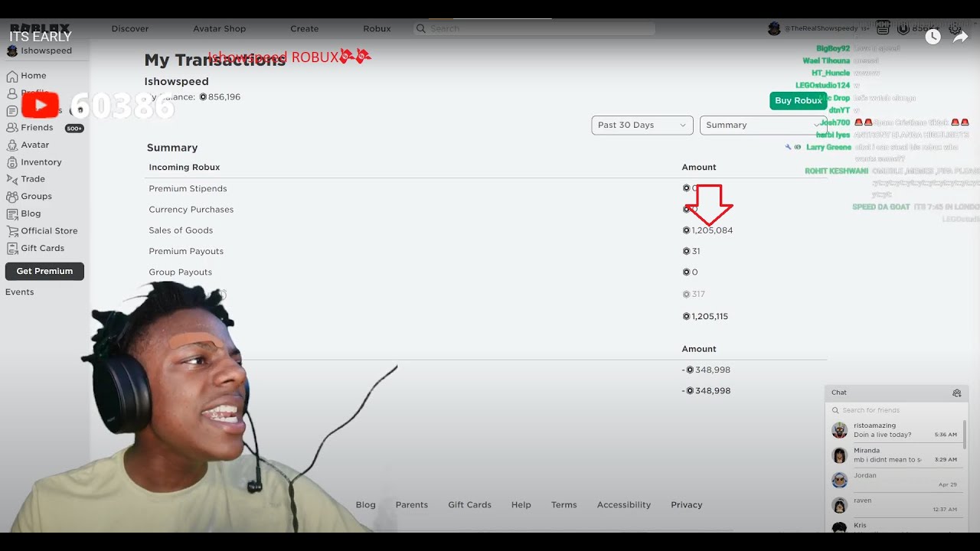Open the Past 30 Days dropdown
Screen dimensions: 980x551
click(642, 125)
